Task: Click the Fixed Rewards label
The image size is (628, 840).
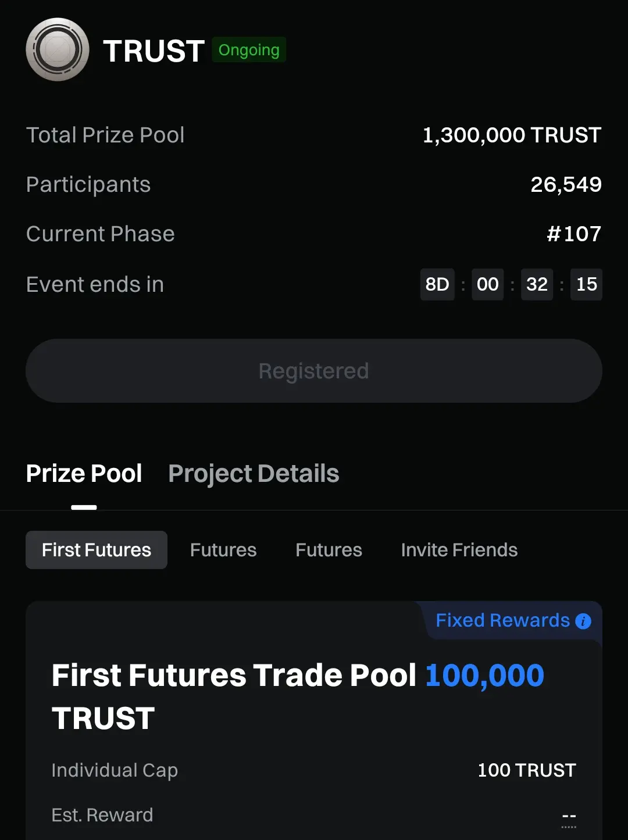Action: click(x=502, y=621)
